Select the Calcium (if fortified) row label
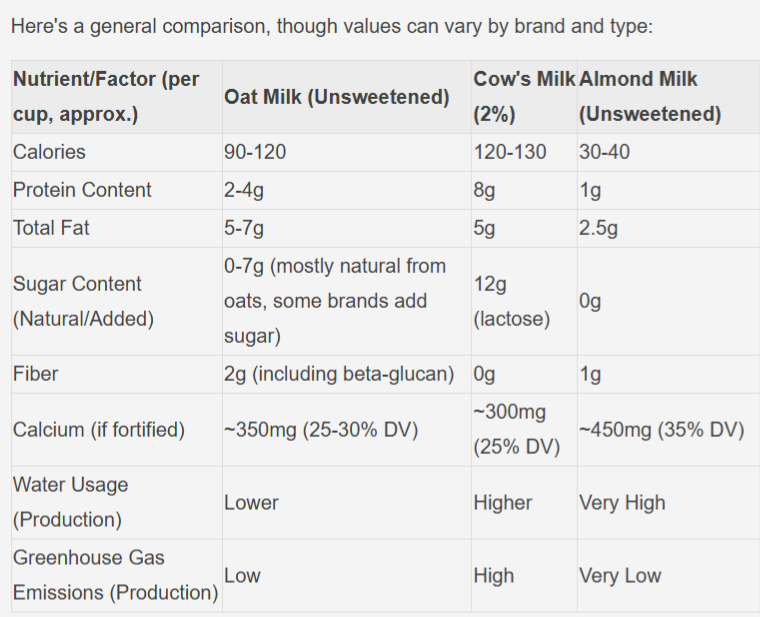 pyautogui.click(x=99, y=430)
